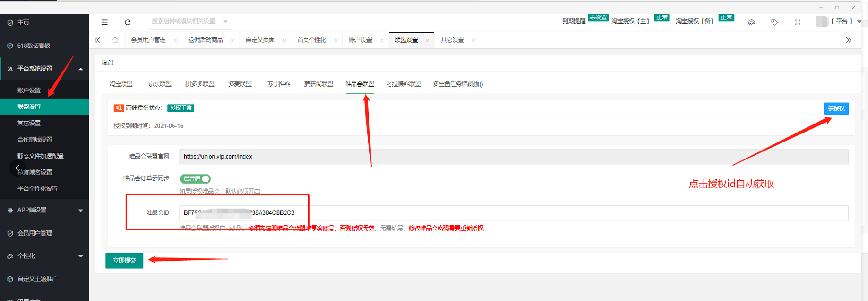Click the 唯品会联盟官网 URL field
Image resolution: width=868 pixels, height=301 pixels.
tap(514, 157)
